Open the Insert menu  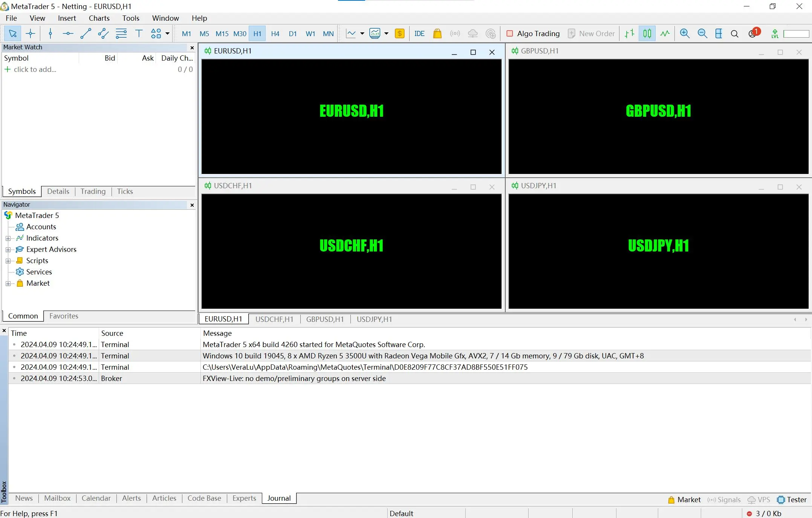pyautogui.click(x=67, y=18)
